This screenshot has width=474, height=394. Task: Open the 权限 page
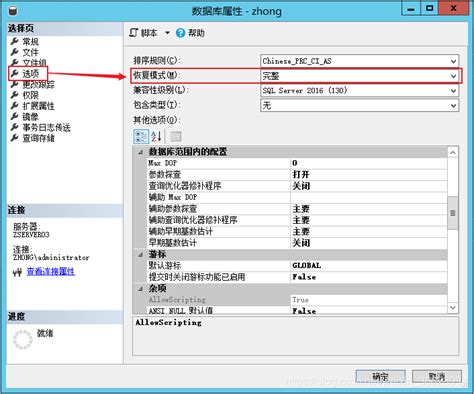pyautogui.click(x=30, y=95)
